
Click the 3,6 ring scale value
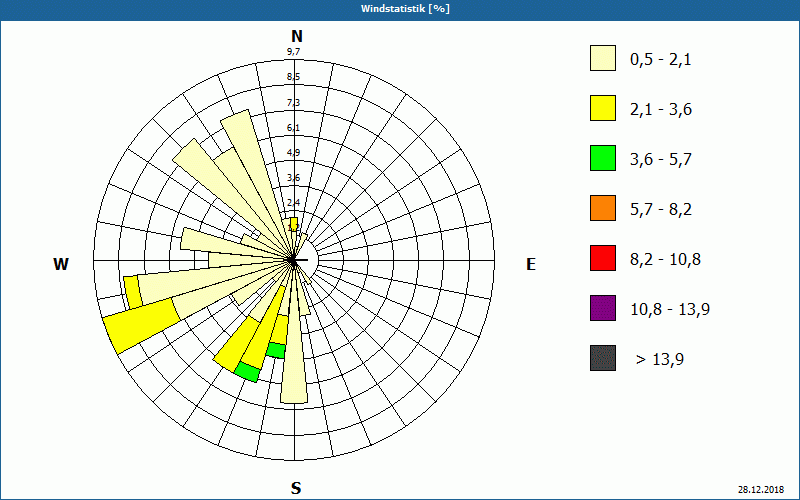click(293, 178)
